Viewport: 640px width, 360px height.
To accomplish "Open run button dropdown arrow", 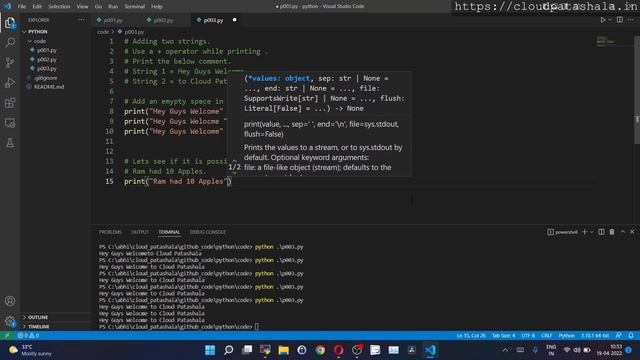I will [610, 20].
